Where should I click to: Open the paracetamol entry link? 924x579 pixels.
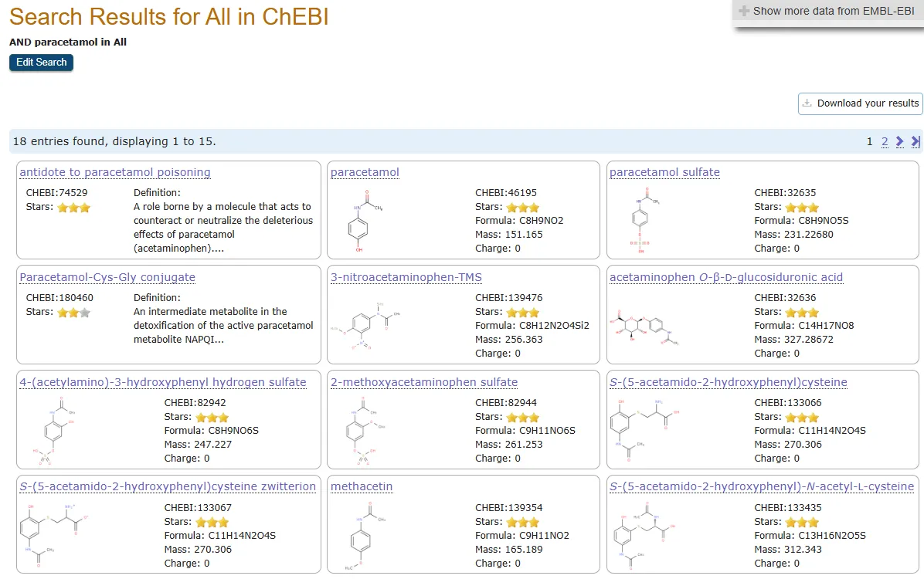(365, 172)
